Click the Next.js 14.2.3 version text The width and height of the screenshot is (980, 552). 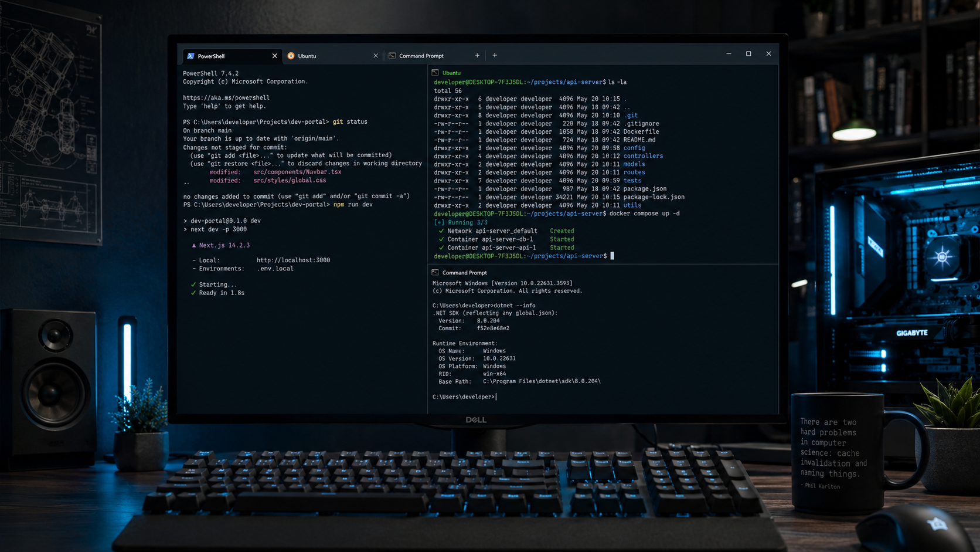[224, 245]
